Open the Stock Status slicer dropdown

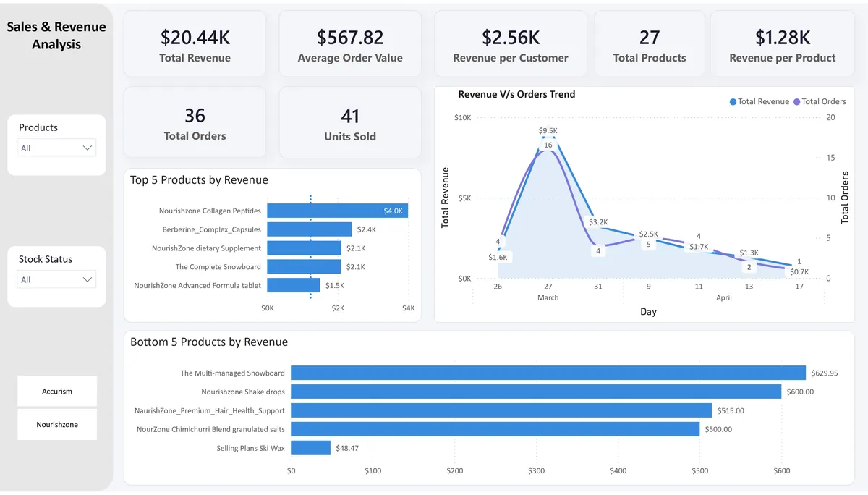56,279
